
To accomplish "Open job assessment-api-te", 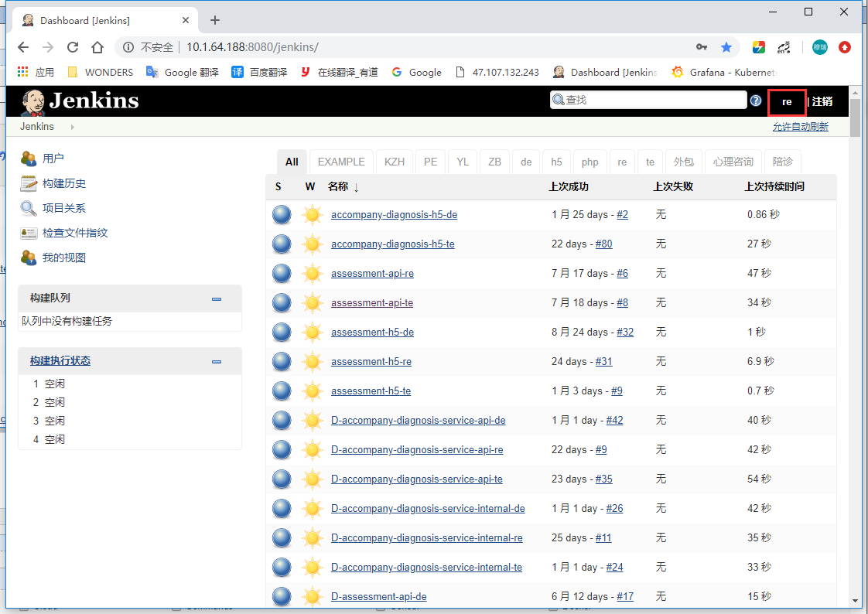I will [x=372, y=302].
